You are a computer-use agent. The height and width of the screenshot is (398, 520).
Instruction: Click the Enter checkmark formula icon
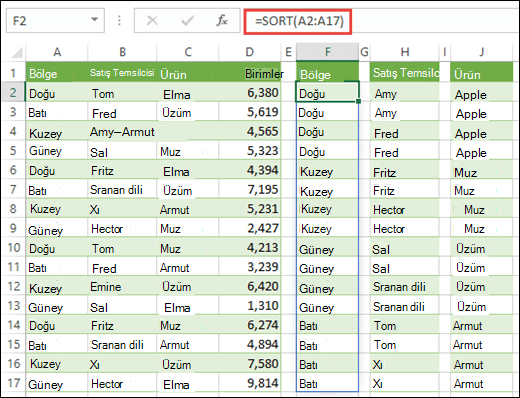click(x=187, y=21)
